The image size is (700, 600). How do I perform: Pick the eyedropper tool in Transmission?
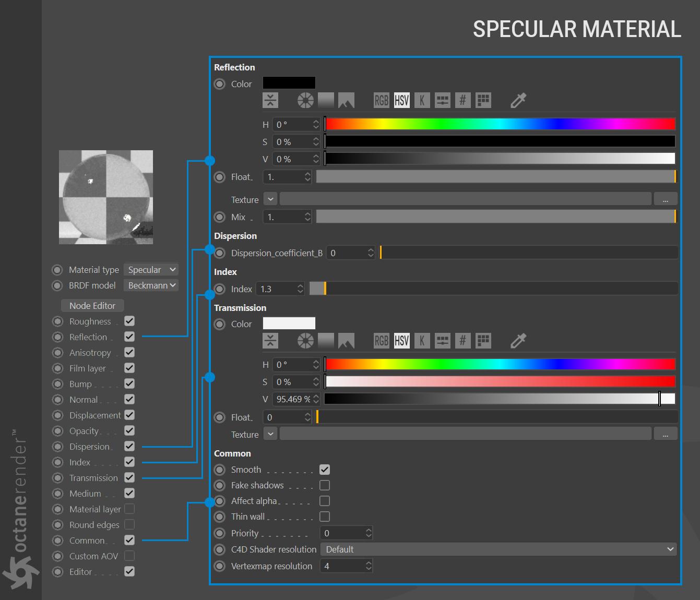click(x=518, y=341)
